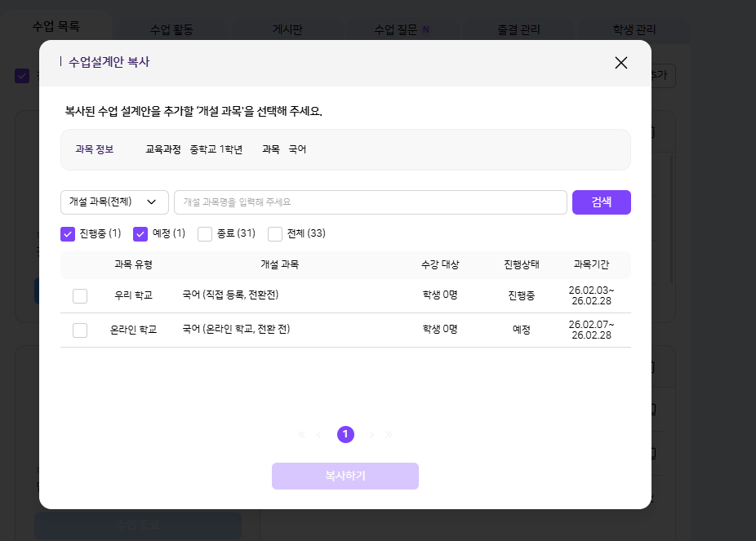Close the 수업설계안 복사 dialog
Image resolution: width=756 pixels, height=541 pixels.
coord(620,63)
